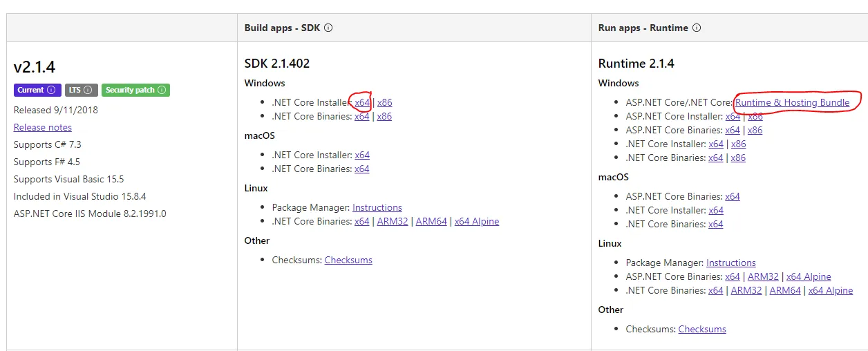Click the Current version badge
The image size is (868, 351).
[x=37, y=91]
